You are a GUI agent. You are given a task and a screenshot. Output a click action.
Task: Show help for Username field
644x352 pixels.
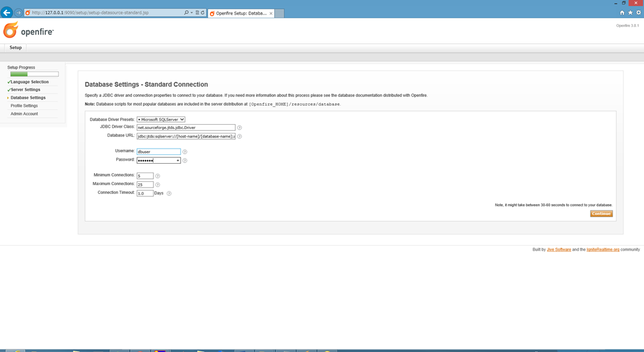[x=185, y=152]
